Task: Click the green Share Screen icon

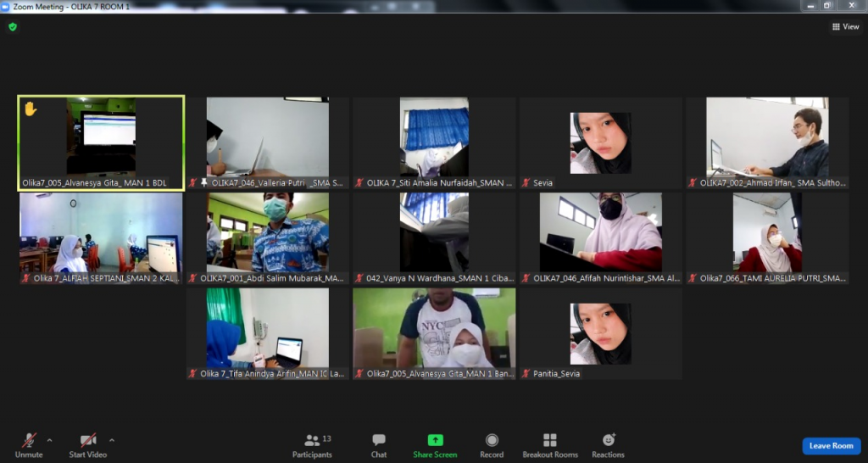Action: [x=435, y=440]
